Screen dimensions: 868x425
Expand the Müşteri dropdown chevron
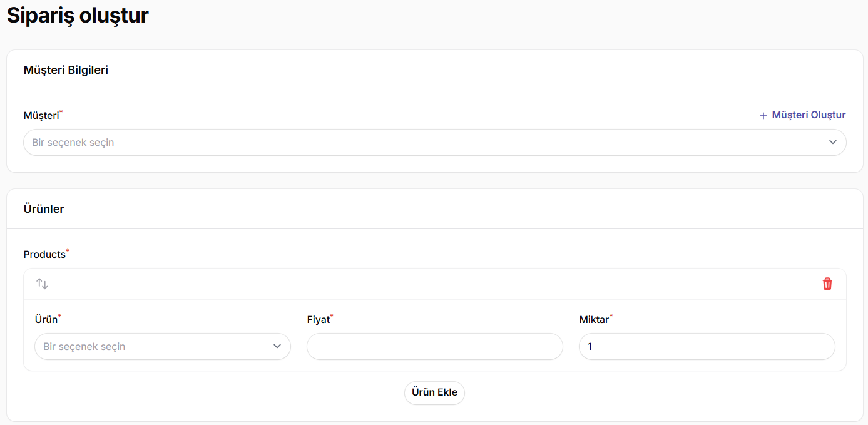click(833, 142)
